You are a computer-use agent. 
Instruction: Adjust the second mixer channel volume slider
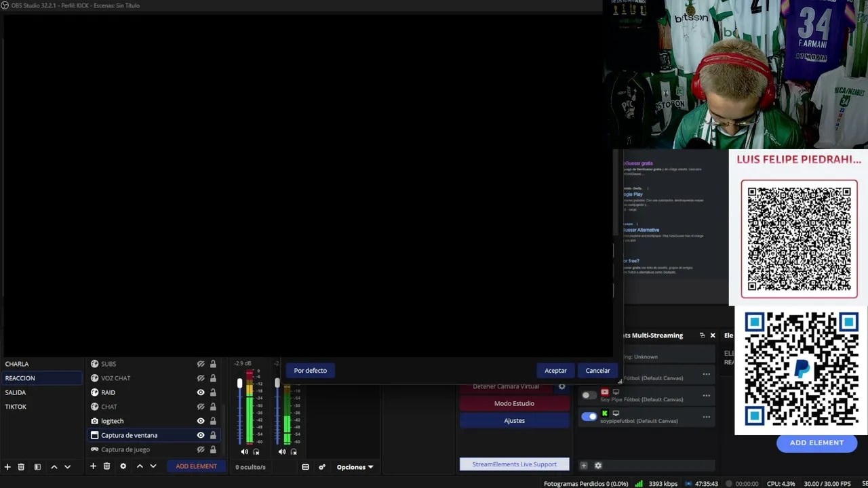click(x=277, y=384)
